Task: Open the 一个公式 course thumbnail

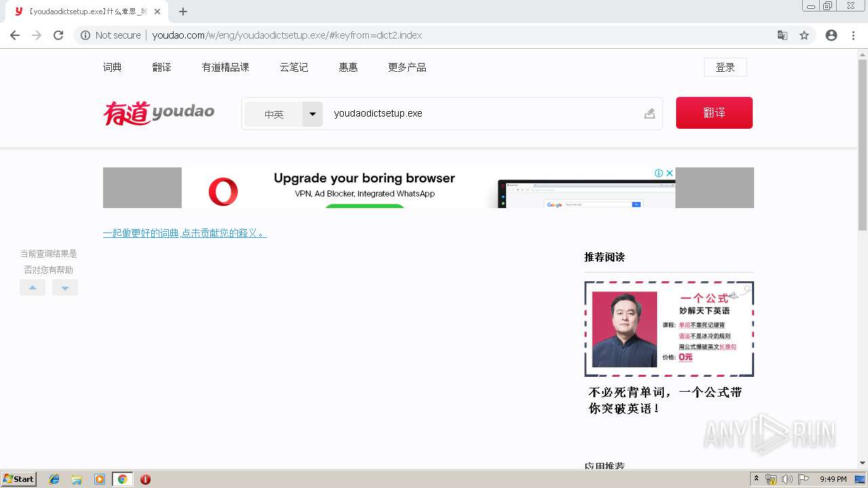Action: pos(669,329)
